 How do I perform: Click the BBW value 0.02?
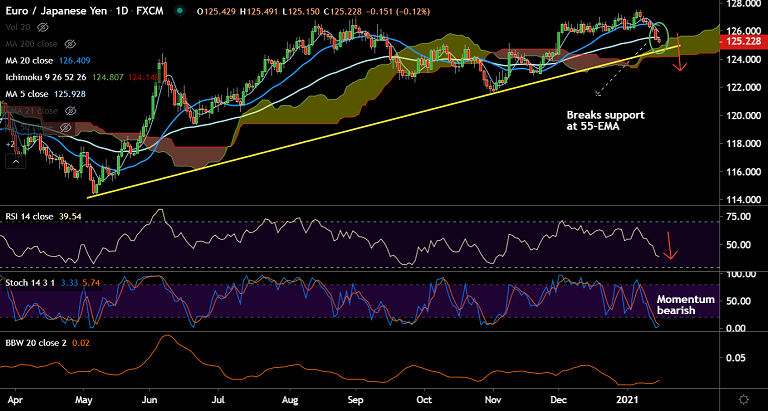click(x=80, y=343)
